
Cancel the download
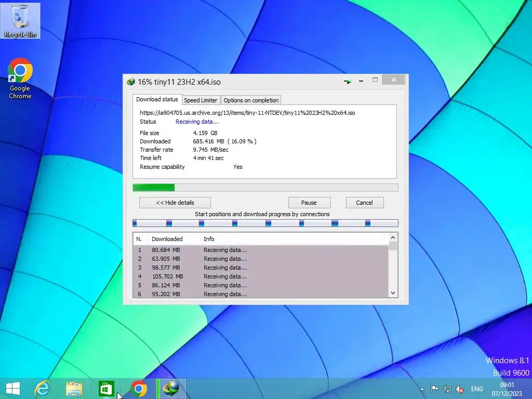coord(364,203)
